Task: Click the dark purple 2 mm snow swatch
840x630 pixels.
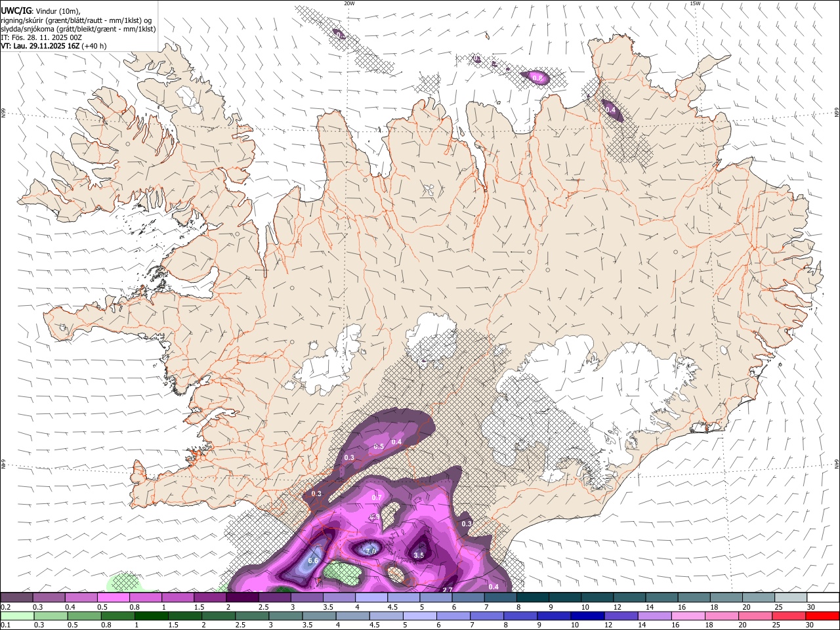Action: coord(242,598)
